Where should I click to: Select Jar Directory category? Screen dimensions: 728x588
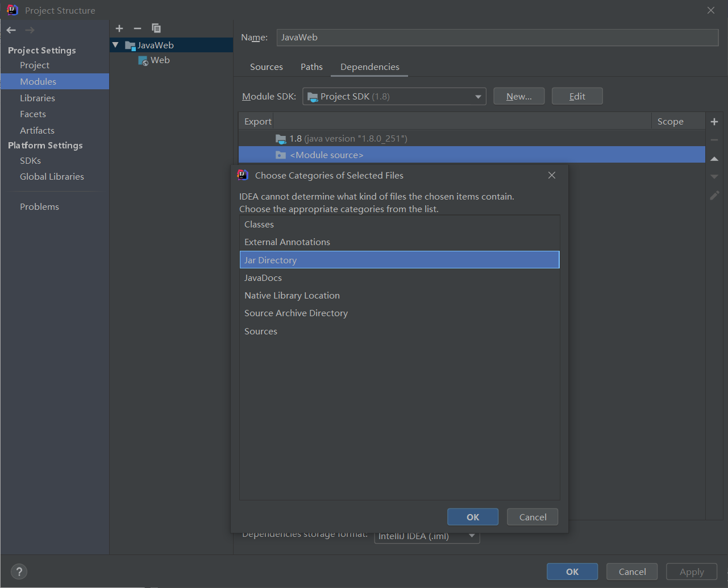[400, 260]
